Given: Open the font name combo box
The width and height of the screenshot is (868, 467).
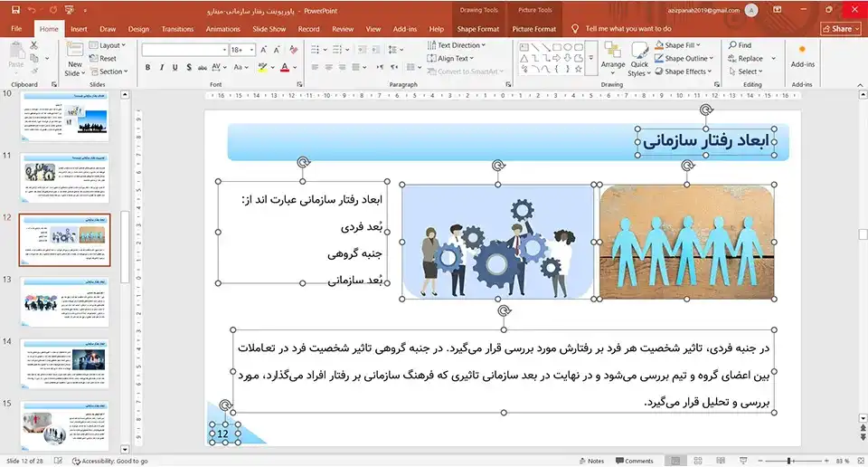Looking at the screenshot, I should (184, 50).
